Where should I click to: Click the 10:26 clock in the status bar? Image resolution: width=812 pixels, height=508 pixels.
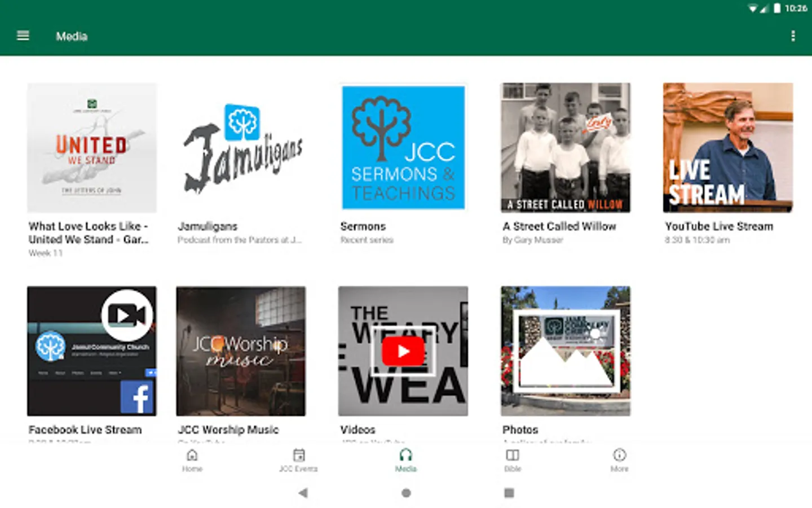[796, 8]
